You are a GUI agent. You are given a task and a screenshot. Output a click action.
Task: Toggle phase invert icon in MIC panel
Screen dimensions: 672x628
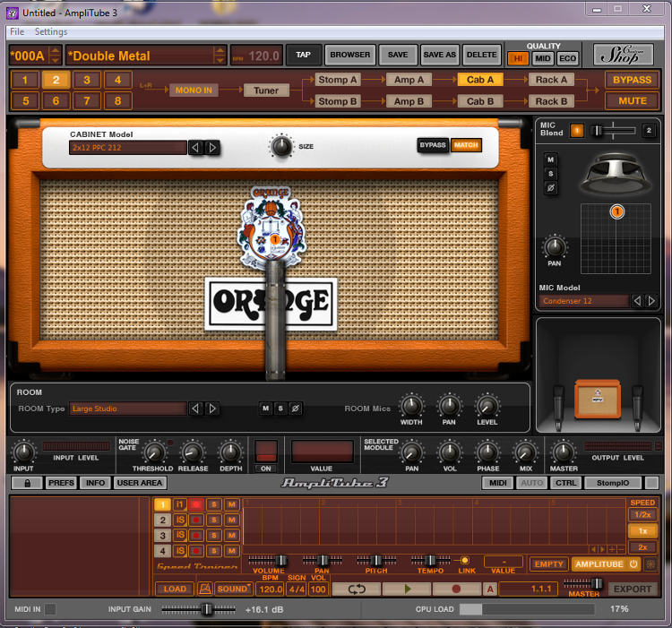click(x=551, y=187)
